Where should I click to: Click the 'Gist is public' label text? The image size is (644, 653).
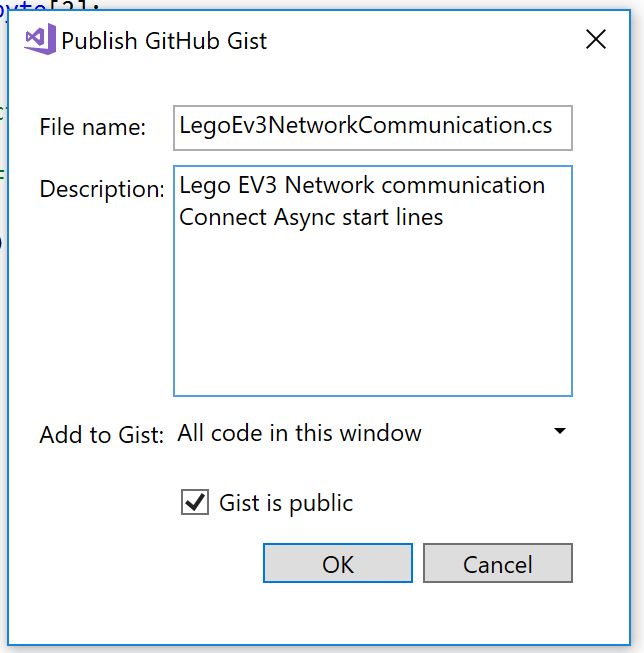coord(286,503)
